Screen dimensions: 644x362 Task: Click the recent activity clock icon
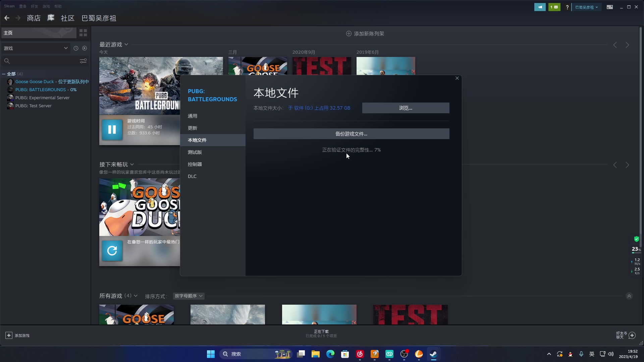tap(76, 48)
